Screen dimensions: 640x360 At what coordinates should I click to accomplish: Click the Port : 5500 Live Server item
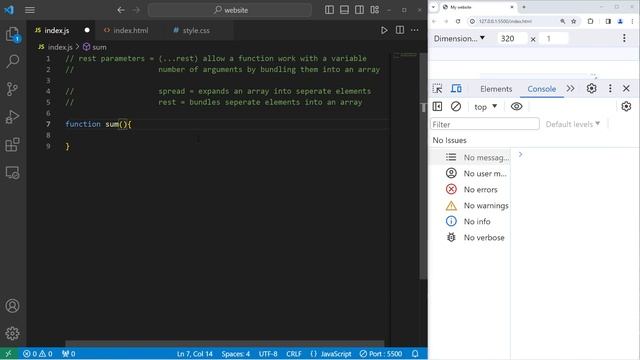click(381, 354)
